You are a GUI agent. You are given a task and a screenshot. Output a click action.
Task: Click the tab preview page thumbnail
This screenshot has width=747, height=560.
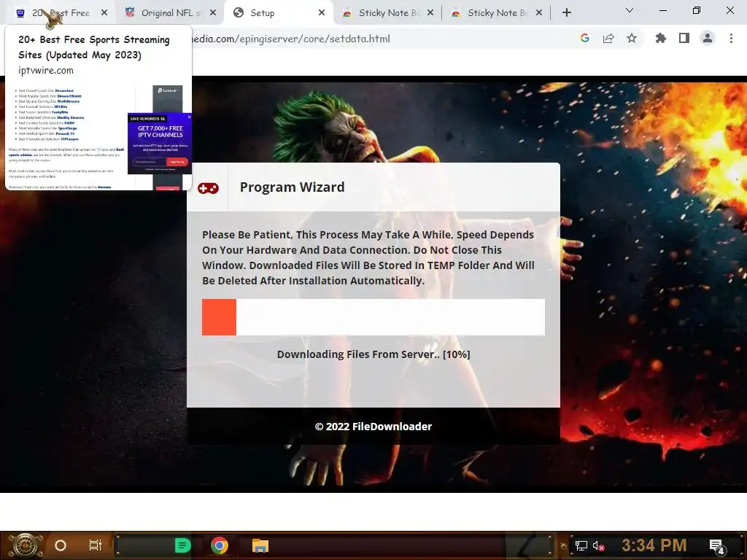point(98,137)
